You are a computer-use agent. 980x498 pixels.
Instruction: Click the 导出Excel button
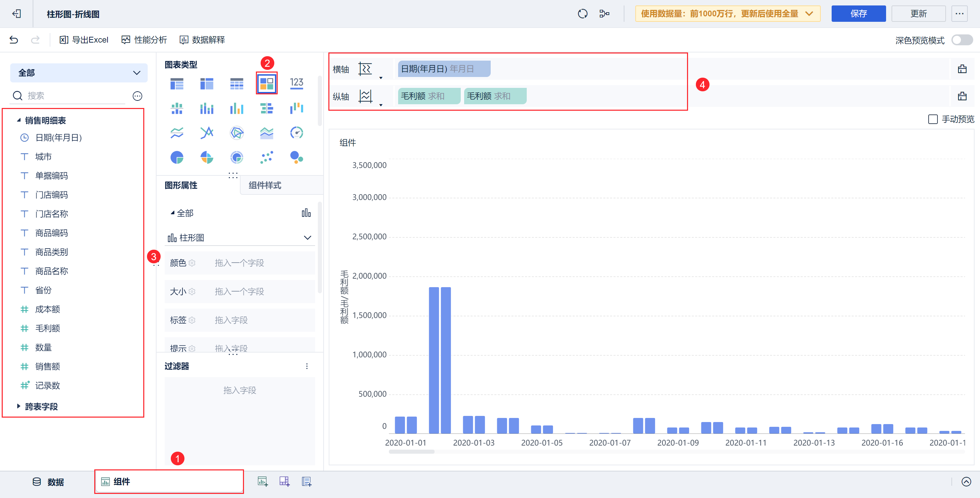tap(84, 40)
